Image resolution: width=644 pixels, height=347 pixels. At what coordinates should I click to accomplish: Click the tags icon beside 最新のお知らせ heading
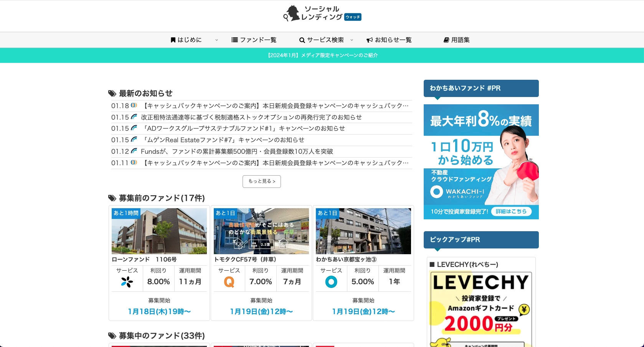click(x=112, y=94)
